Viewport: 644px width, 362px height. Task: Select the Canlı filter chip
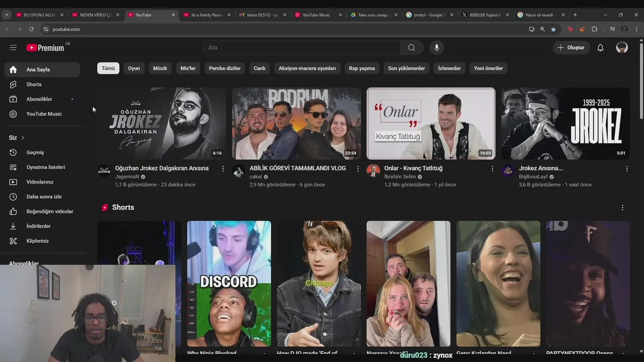pyautogui.click(x=260, y=68)
